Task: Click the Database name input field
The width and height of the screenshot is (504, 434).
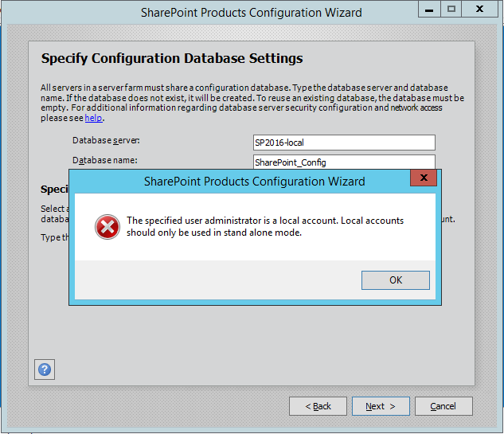Action: (344, 162)
